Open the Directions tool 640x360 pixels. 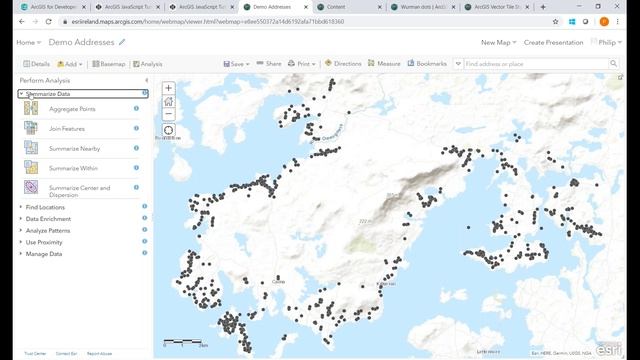click(x=343, y=64)
